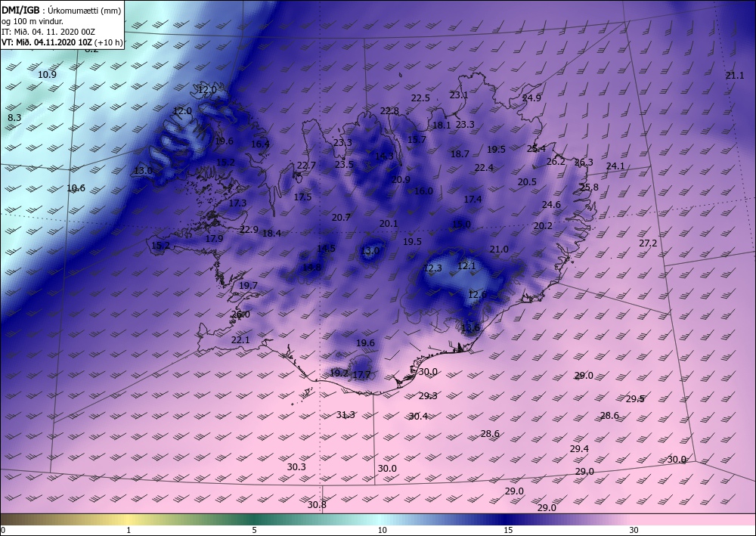This screenshot has width=756, height=536.
Task: Click the 14.3 value label
Action: (x=384, y=156)
